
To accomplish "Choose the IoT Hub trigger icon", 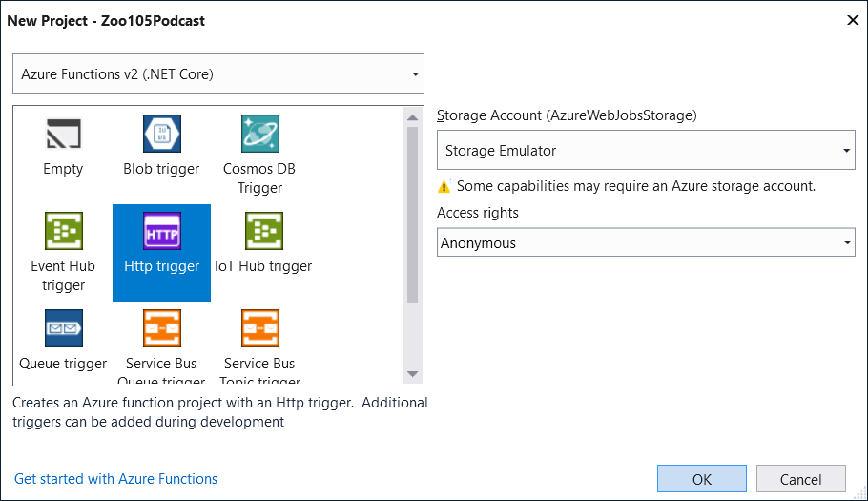I will click(264, 231).
